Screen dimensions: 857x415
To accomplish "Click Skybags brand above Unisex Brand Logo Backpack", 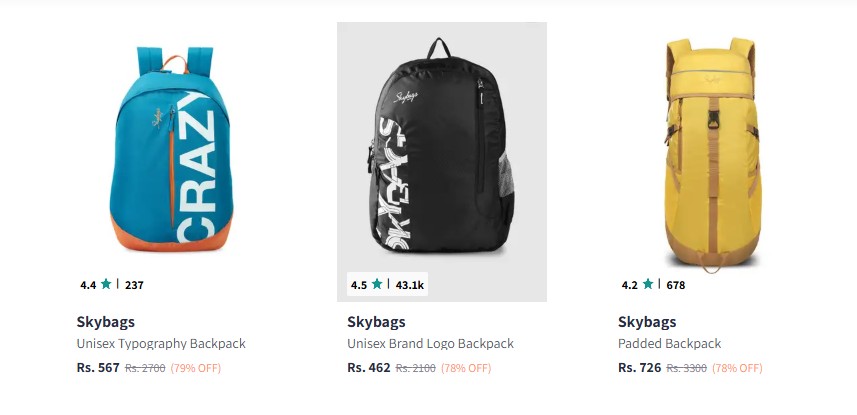I will (x=377, y=322).
